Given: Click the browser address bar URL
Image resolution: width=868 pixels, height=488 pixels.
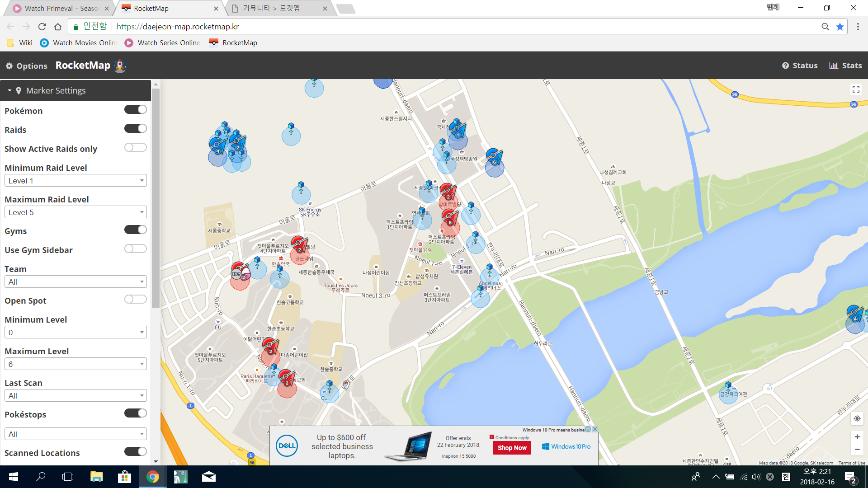Looking at the screenshot, I should pyautogui.click(x=178, y=27).
